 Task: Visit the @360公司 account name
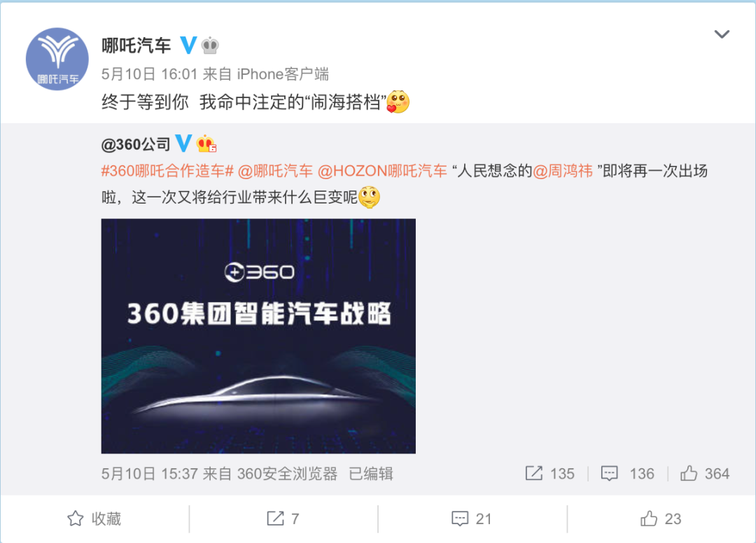tap(136, 144)
